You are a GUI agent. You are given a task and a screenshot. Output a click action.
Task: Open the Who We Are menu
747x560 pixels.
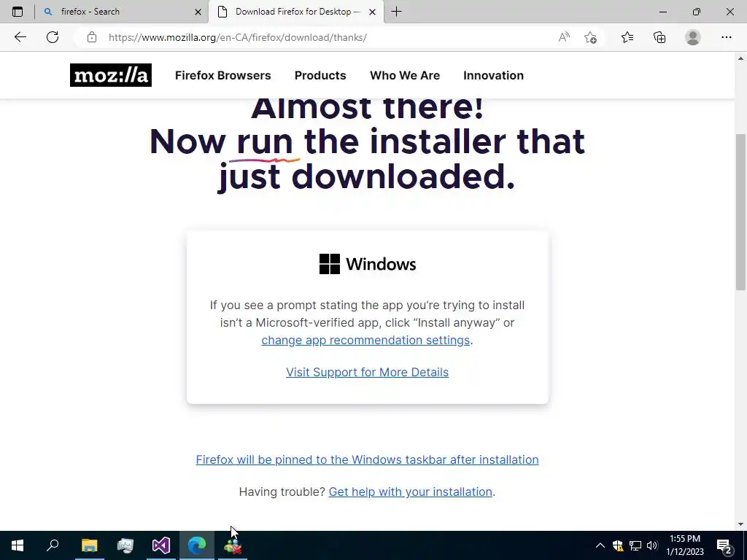[405, 75]
